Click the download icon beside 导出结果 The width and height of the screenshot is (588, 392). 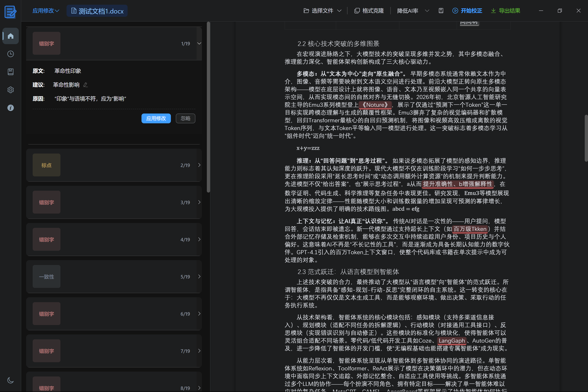[x=493, y=11]
